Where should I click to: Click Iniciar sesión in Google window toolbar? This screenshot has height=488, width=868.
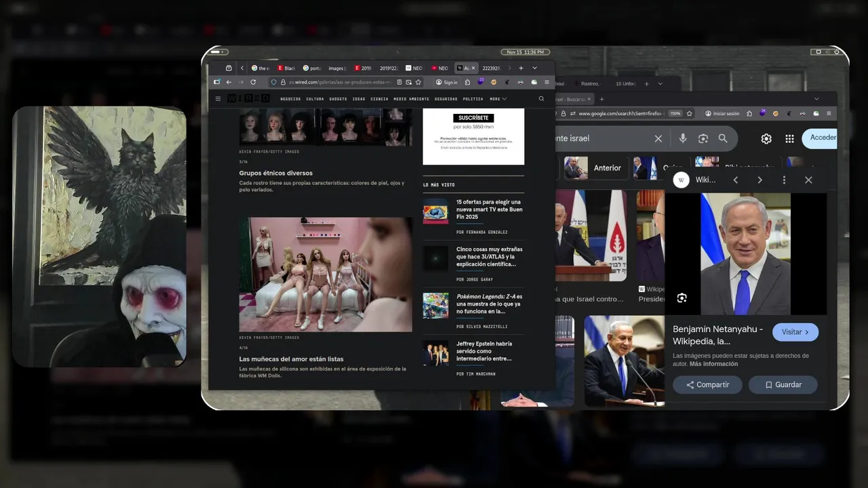pyautogui.click(x=722, y=113)
